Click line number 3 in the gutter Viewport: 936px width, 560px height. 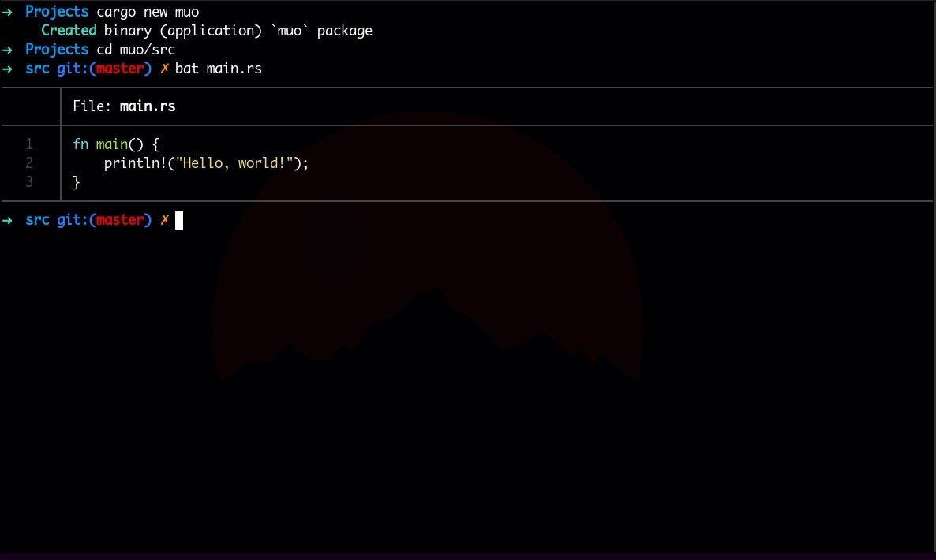[29, 182]
